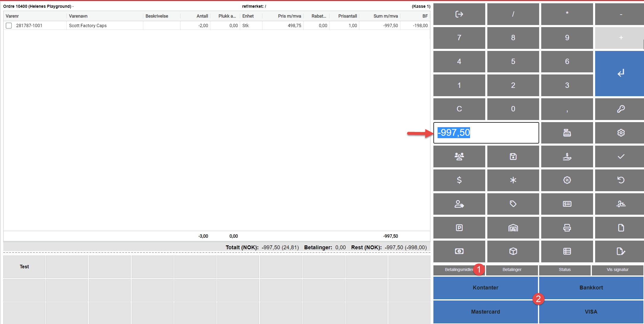Click the customers group icon button
This screenshot has height=324, width=644.
click(459, 156)
